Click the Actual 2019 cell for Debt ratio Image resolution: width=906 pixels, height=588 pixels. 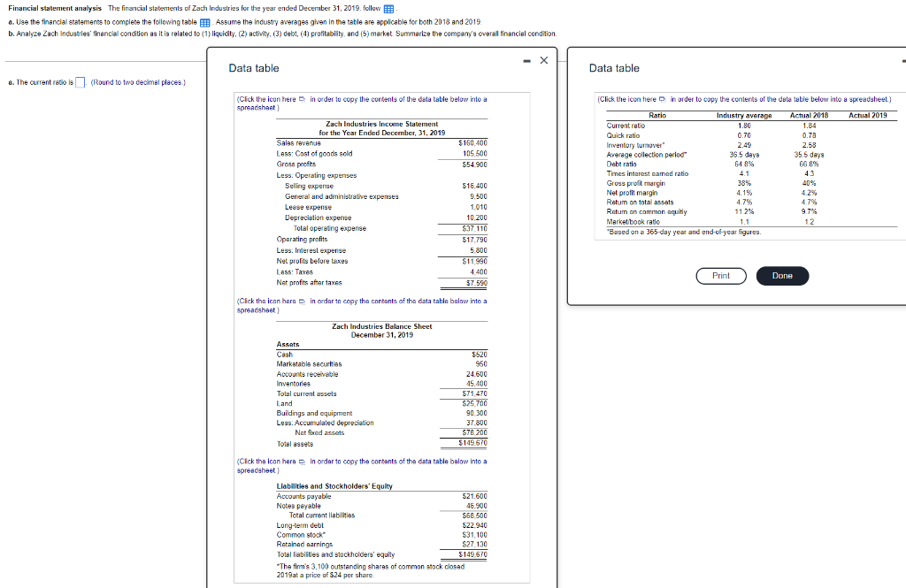point(867,164)
